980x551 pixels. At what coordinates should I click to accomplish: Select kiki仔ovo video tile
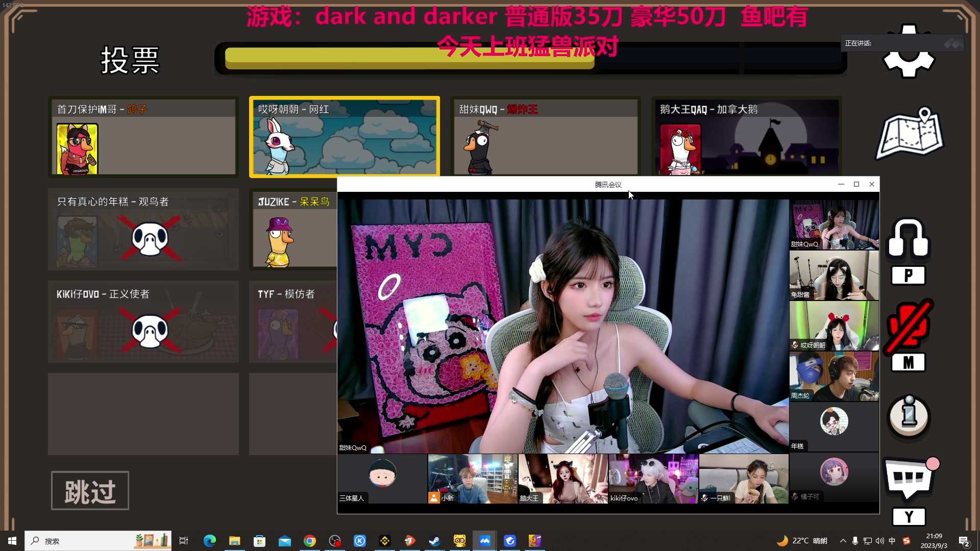[653, 479]
